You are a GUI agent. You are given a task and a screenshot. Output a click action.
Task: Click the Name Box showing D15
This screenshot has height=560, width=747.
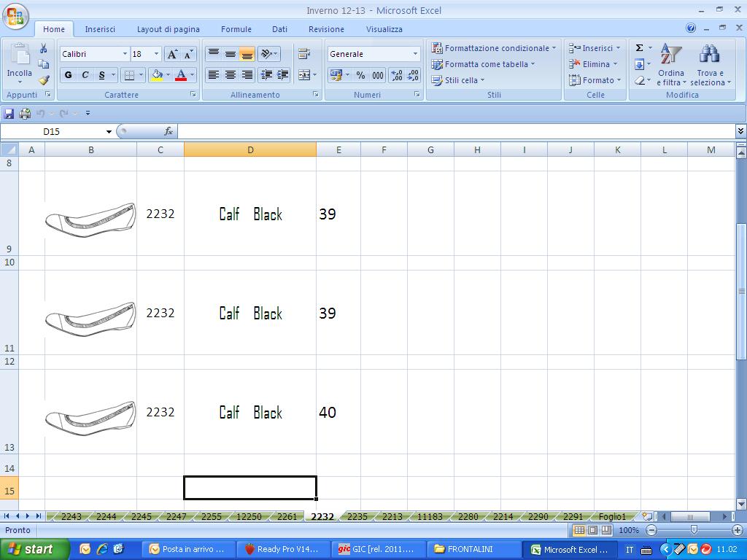52,131
